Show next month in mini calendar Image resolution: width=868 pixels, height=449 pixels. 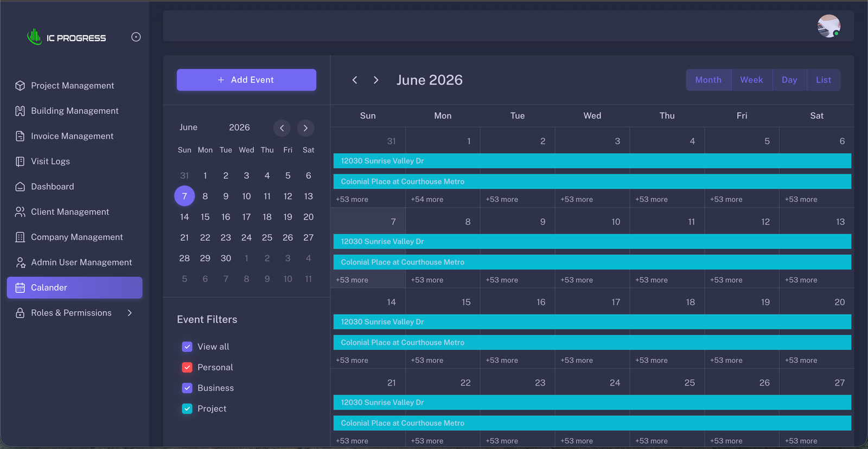coord(305,128)
